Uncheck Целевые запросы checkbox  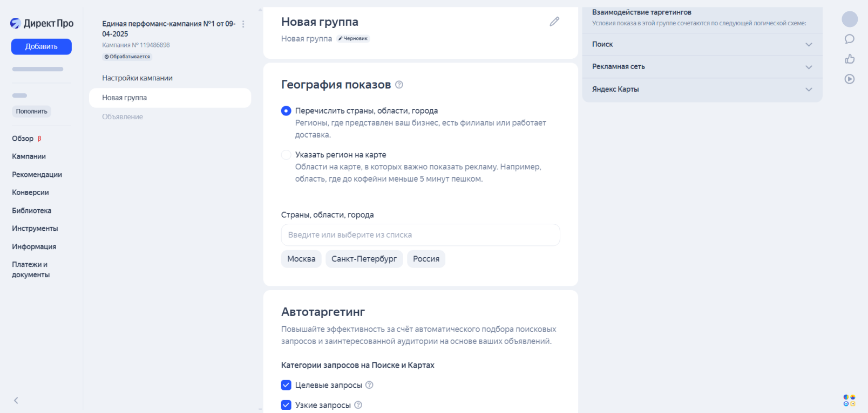click(x=286, y=385)
